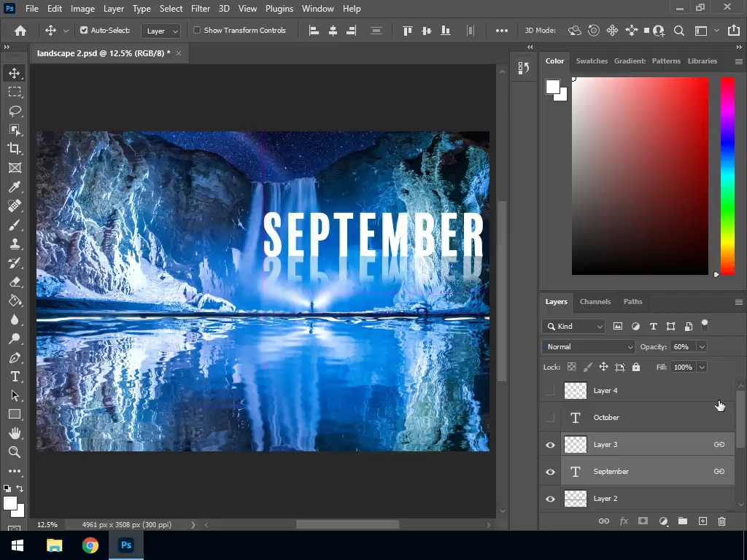
Task: Open the Filter menu
Action: (201, 9)
